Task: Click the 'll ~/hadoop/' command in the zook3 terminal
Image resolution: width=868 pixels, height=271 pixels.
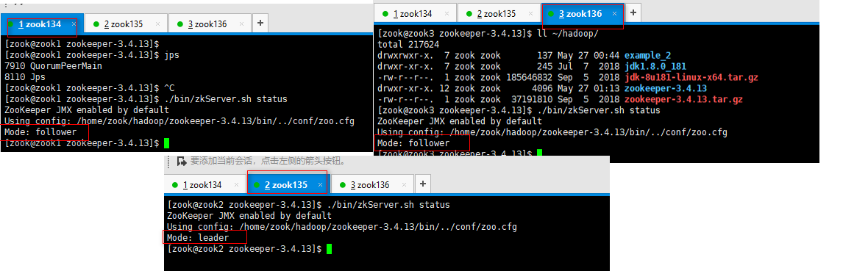Action: (569, 33)
